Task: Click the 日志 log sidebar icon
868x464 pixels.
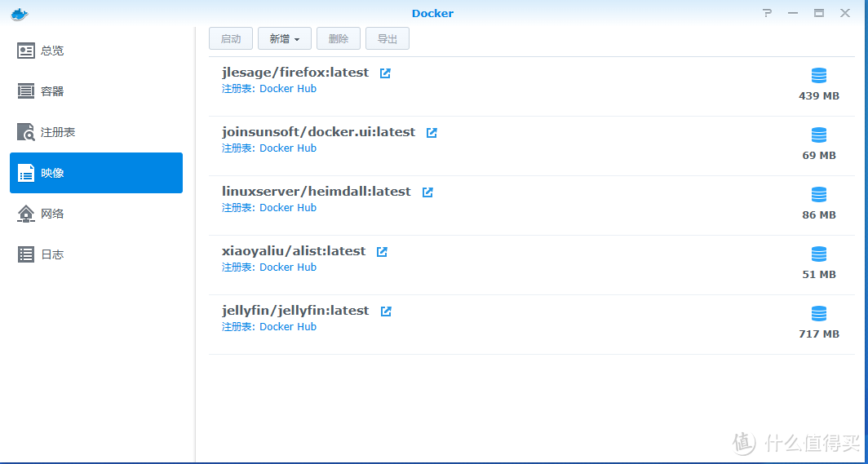Action: pyautogui.click(x=26, y=254)
